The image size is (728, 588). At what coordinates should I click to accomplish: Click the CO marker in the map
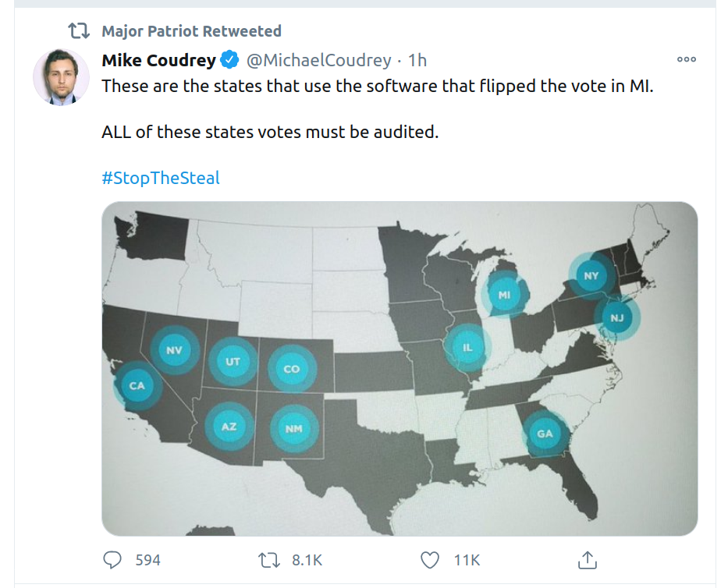pos(291,369)
